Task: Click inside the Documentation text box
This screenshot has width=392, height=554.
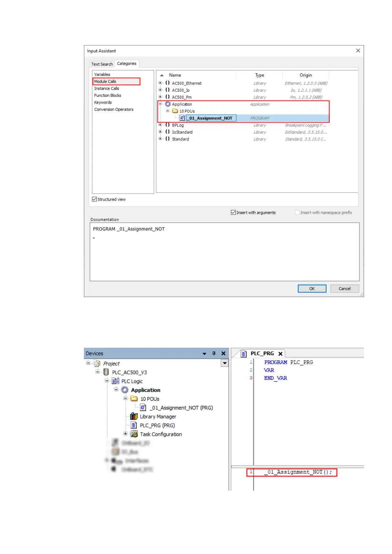Action: point(224,252)
